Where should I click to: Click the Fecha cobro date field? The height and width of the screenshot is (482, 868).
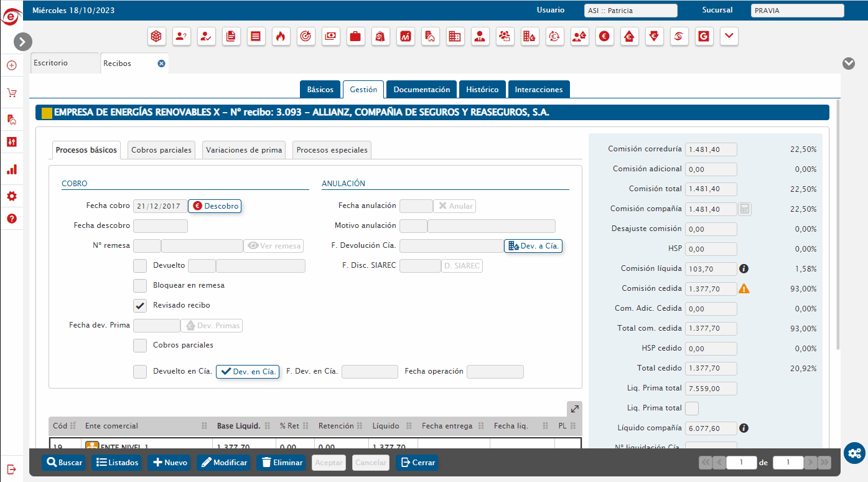click(161, 206)
